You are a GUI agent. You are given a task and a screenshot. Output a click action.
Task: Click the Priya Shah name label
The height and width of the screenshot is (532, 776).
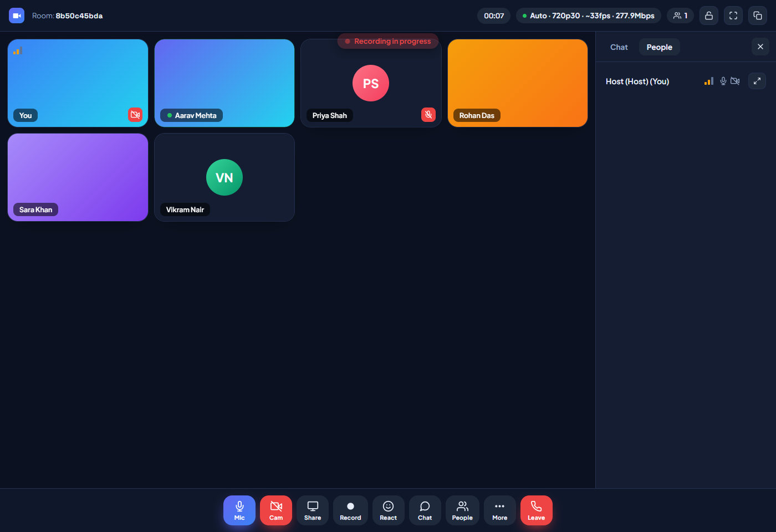click(330, 115)
